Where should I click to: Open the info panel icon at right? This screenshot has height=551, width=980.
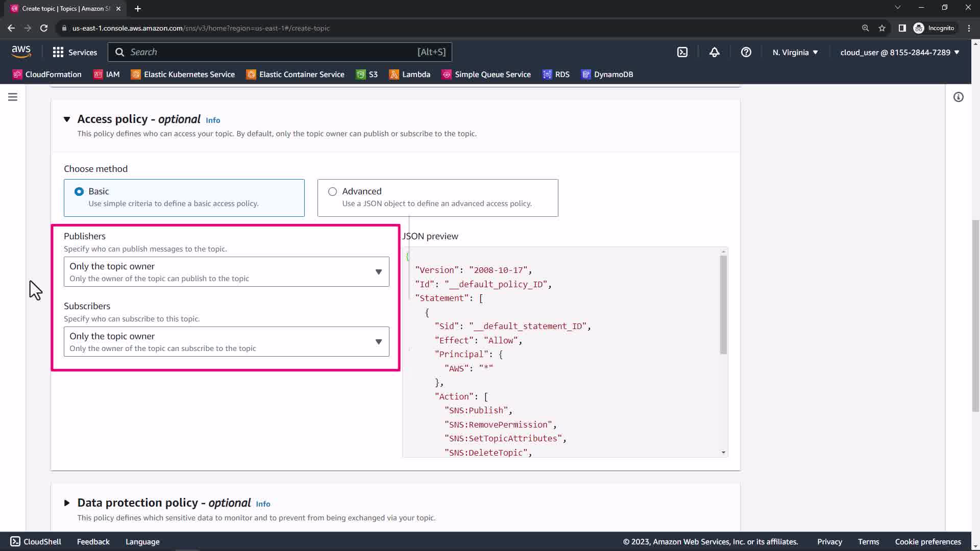pyautogui.click(x=958, y=97)
